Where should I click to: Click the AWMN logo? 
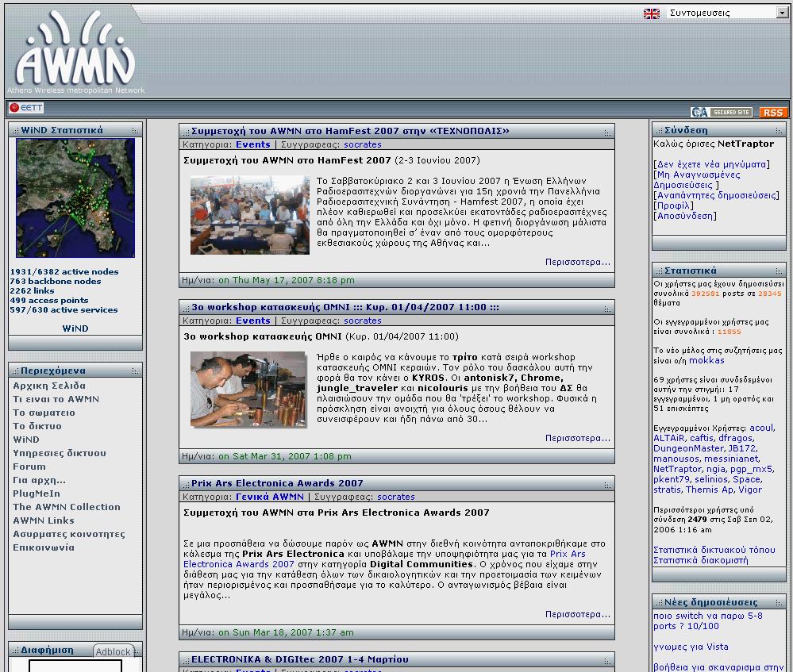click(x=75, y=51)
